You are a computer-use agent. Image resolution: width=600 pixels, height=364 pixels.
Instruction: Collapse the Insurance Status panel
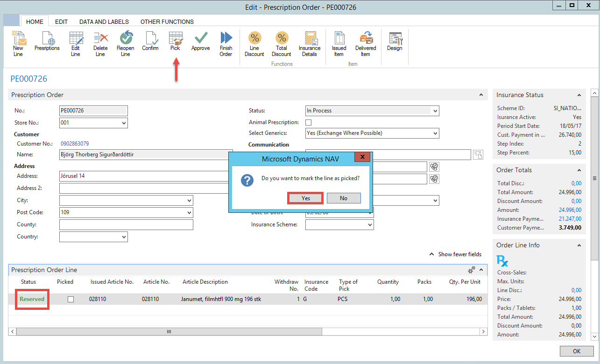pyautogui.click(x=579, y=95)
